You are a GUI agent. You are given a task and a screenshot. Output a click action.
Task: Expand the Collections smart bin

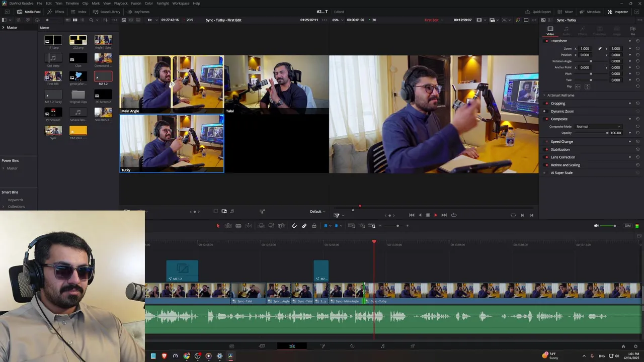(4, 207)
